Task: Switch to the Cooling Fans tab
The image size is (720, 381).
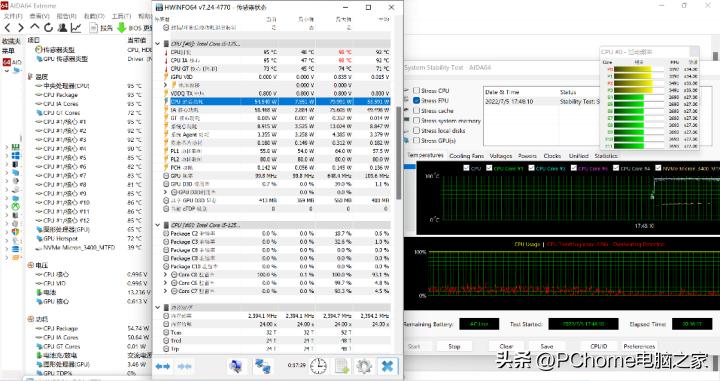Action: [467, 156]
